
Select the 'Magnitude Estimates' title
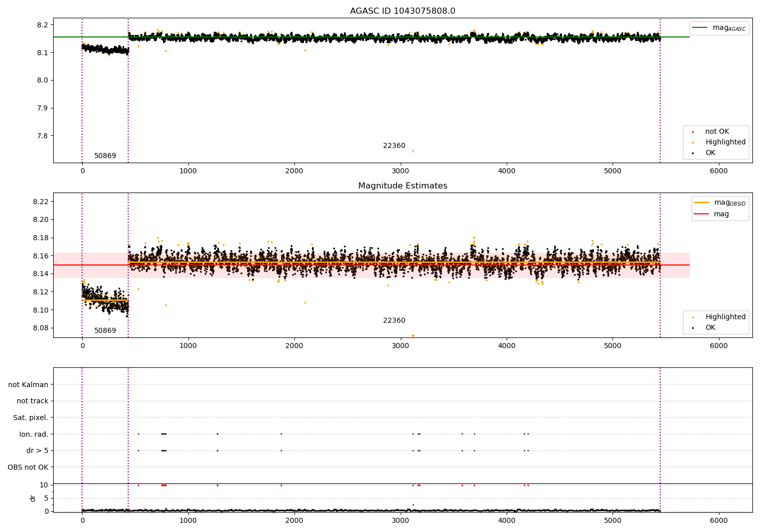402,186
